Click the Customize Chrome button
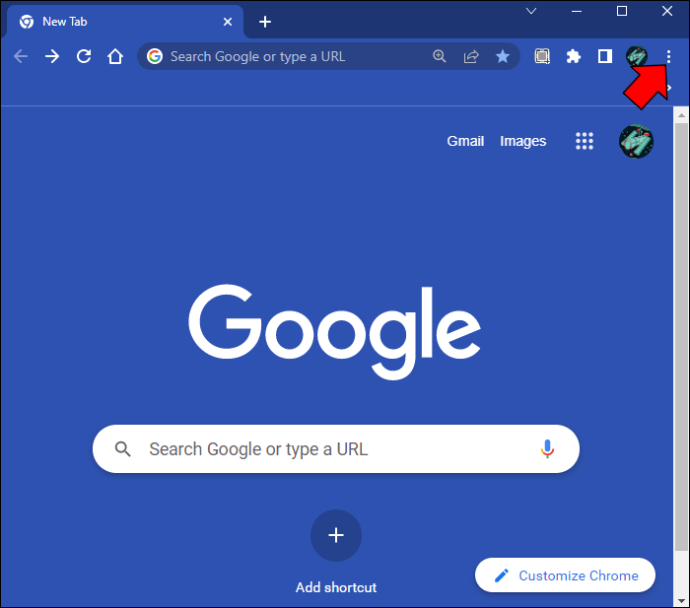Image resolution: width=690 pixels, height=608 pixels. click(x=565, y=575)
